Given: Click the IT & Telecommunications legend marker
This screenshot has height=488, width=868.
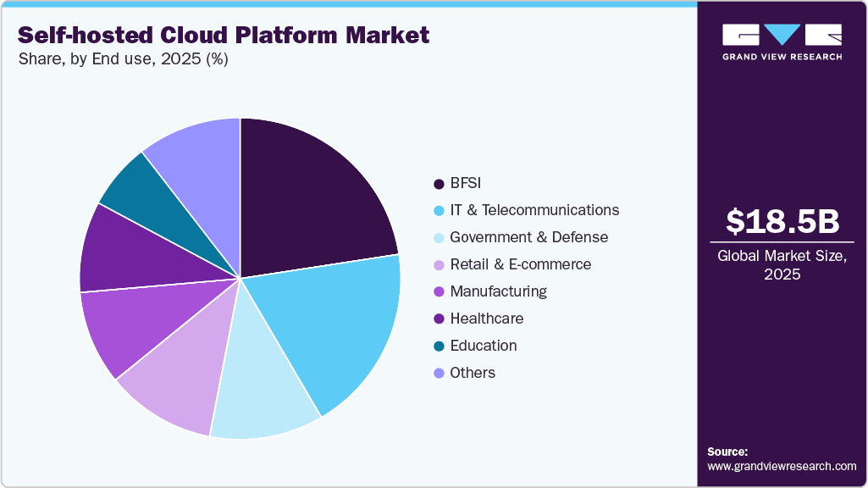Looking at the screenshot, I should (x=437, y=210).
